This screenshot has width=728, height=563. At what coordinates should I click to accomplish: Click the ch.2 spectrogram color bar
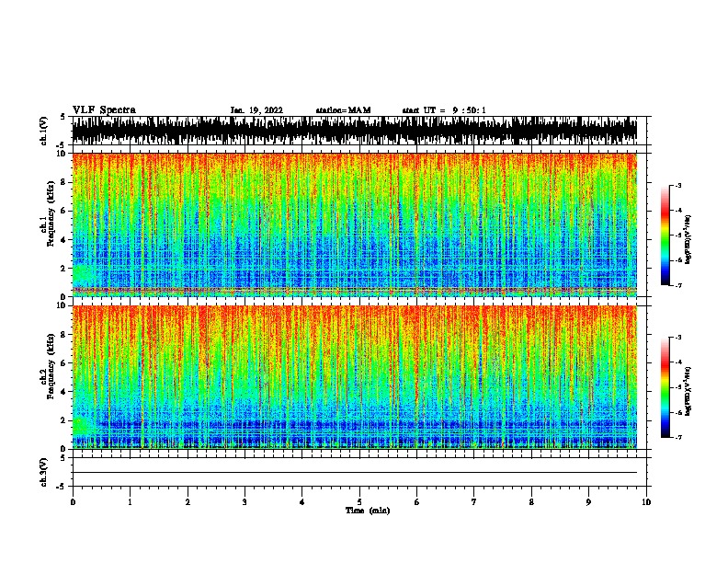click(x=665, y=387)
